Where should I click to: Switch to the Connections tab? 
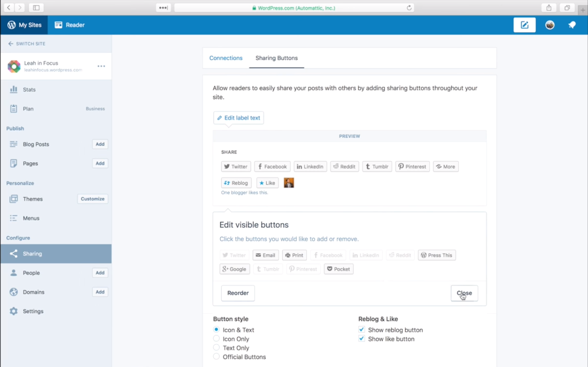[226, 58]
